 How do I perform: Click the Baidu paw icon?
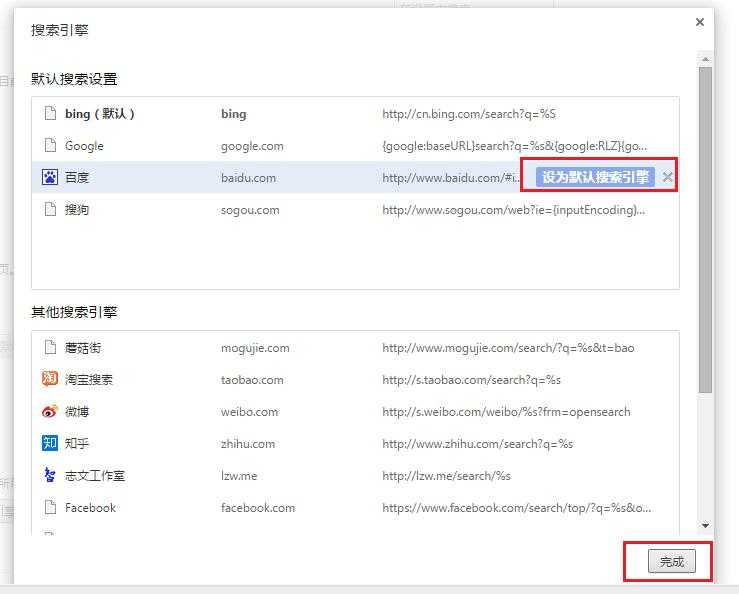coord(50,177)
